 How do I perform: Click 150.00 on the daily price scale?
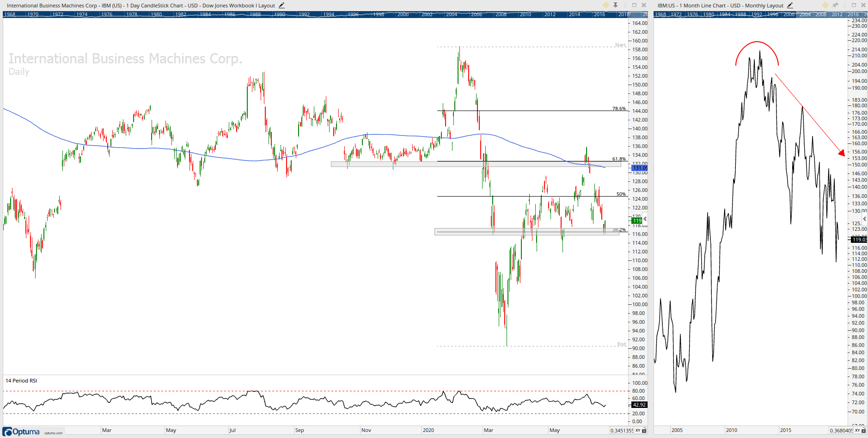[x=640, y=85]
